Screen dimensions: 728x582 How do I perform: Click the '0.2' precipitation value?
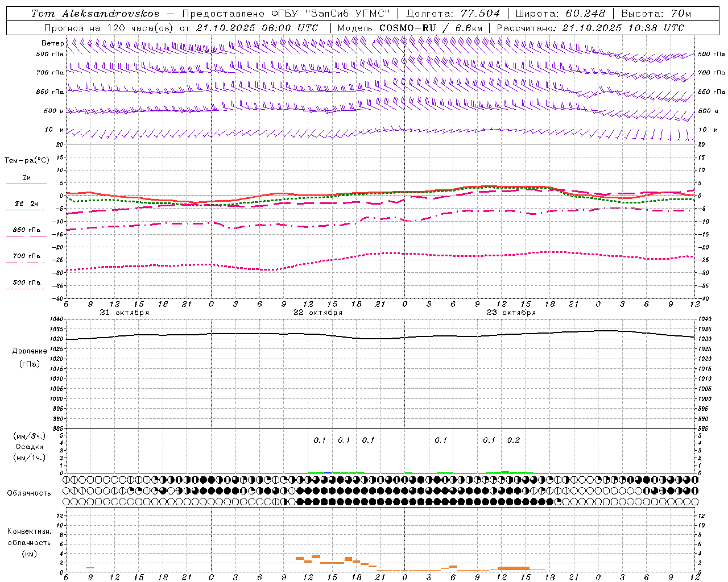pyautogui.click(x=514, y=440)
